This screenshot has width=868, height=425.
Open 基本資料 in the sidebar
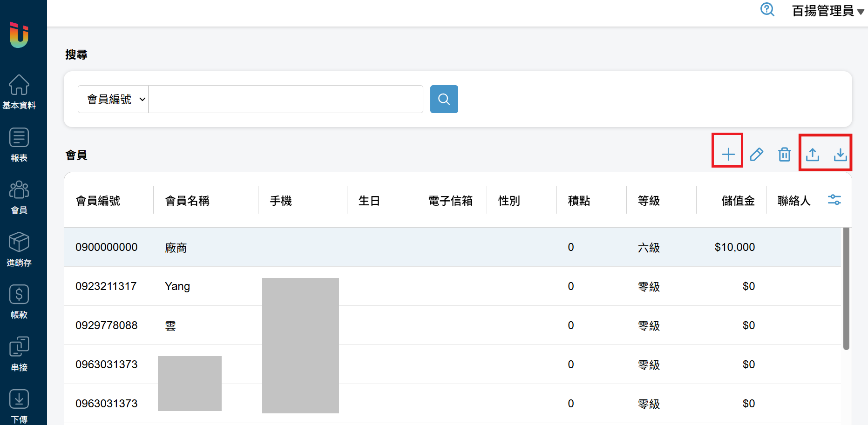[x=19, y=92]
